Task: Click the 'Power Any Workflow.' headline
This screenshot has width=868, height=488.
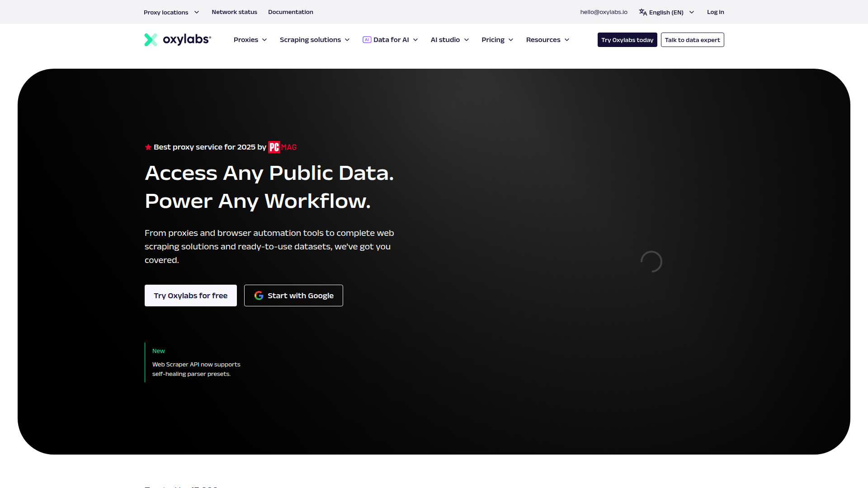Action: [258, 201]
